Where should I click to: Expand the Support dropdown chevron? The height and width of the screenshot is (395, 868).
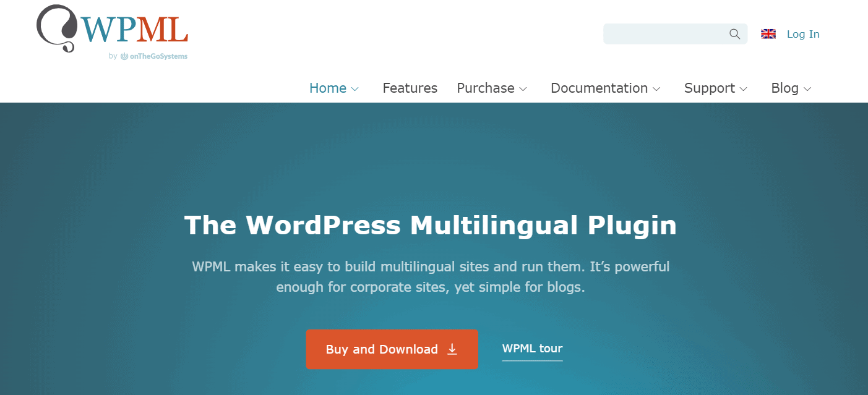tap(744, 89)
